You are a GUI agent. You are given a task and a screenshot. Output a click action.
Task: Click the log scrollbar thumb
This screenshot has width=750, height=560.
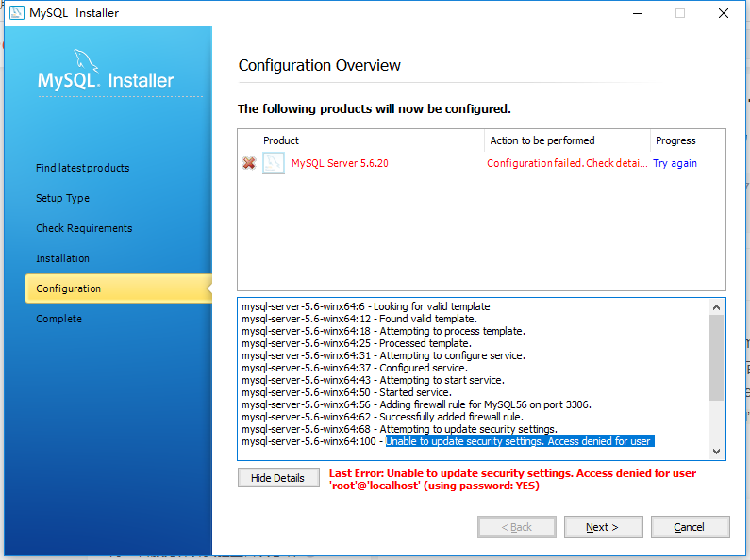(716, 357)
